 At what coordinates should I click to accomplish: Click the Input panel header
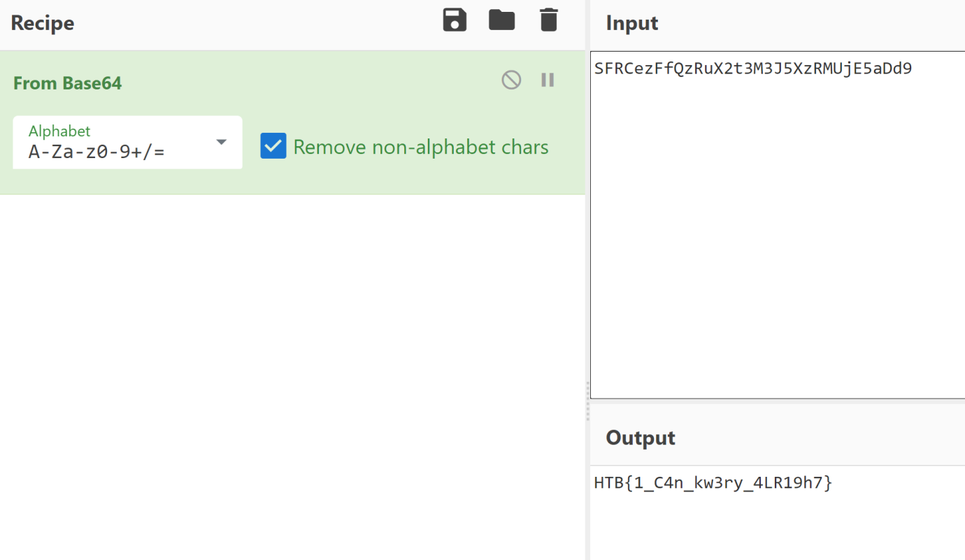(632, 23)
